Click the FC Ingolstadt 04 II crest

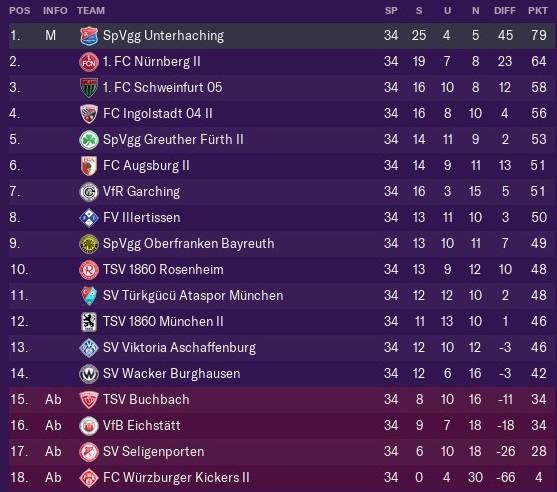click(x=89, y=114)
